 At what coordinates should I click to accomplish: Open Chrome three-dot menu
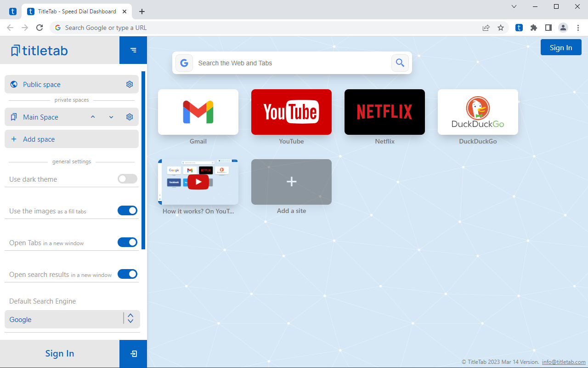[x=578, y=28]
